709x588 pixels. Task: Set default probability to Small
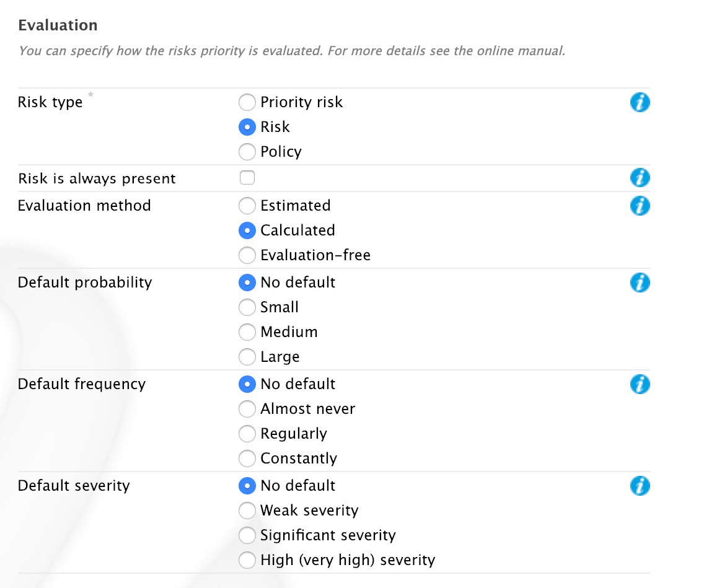(x=247, y=307)
